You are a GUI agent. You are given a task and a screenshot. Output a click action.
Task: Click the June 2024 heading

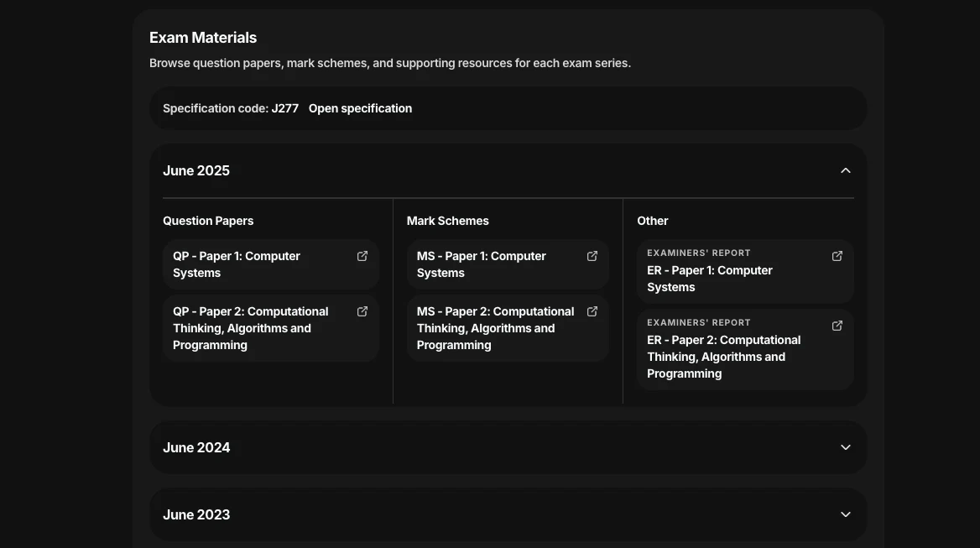[196, 447]
